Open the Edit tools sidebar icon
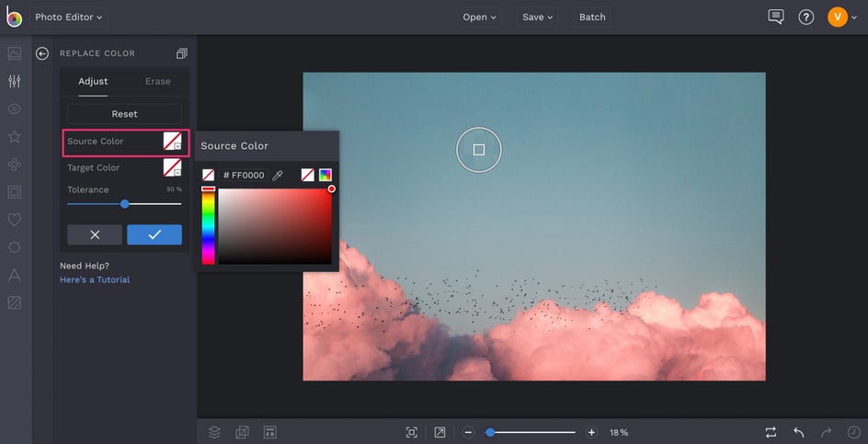The image size is (868, 444). (x=14, y=81)
